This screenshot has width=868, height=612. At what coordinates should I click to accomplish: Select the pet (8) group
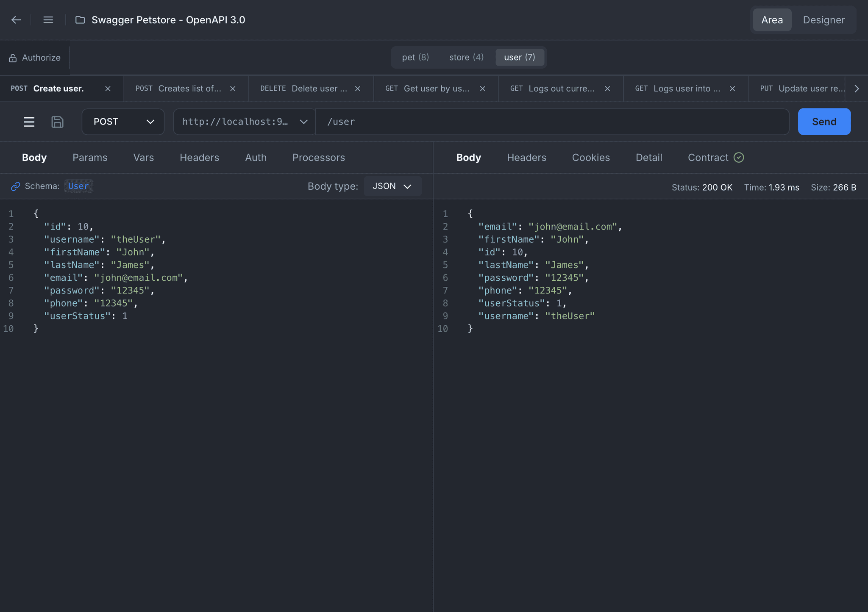415,57
